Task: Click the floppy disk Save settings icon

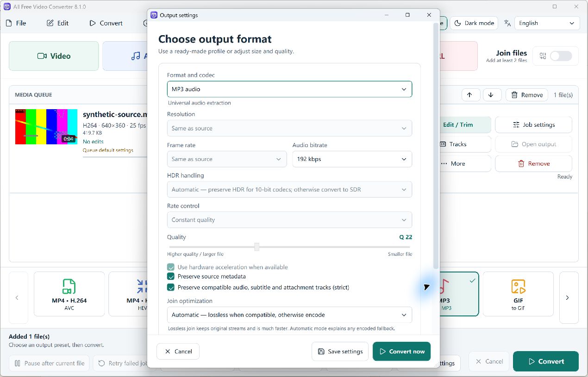Action: click(321, 352)
